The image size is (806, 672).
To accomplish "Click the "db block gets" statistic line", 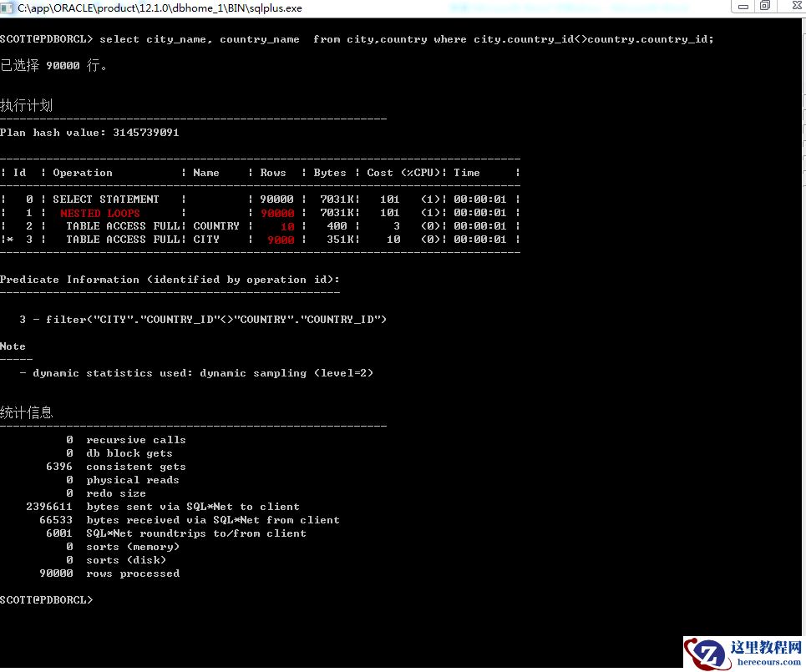I will click(119, 453).
